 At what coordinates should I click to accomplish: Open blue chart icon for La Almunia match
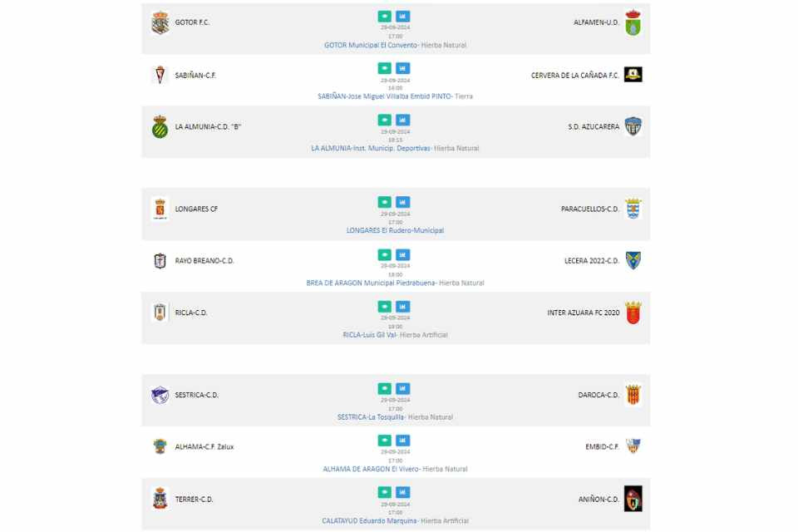402,121
